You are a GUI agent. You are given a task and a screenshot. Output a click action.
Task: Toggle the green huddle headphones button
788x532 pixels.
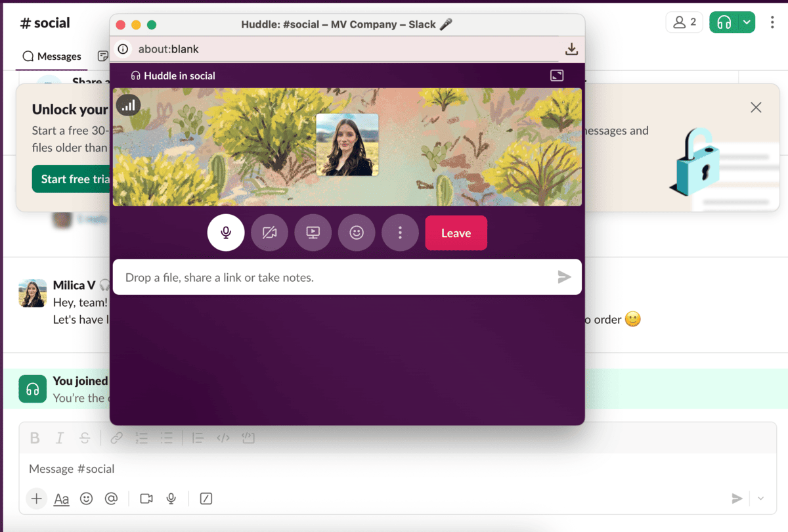point(724,22)
